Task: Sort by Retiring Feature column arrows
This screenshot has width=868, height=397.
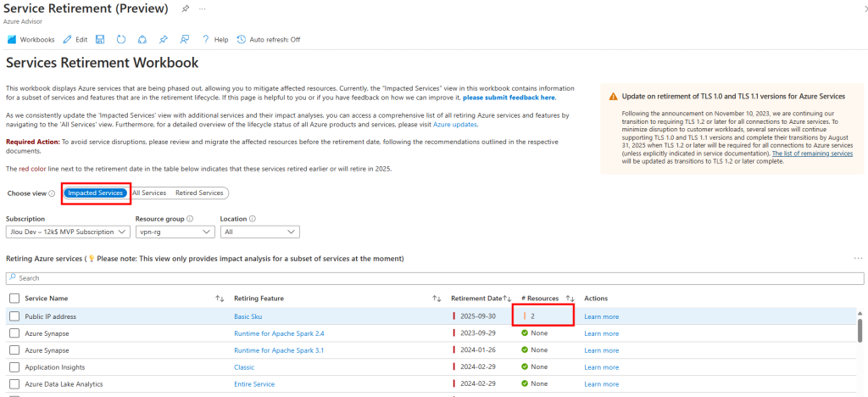Action: (437, 299)
